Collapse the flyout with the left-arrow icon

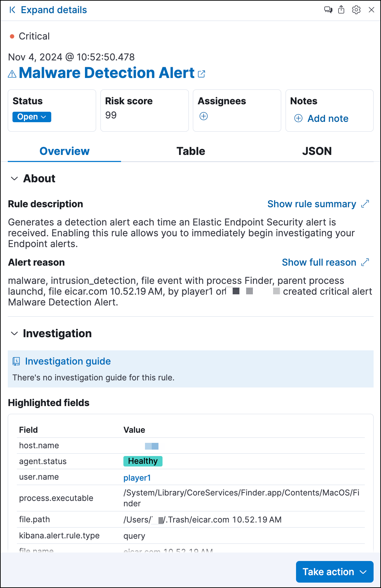coord(12,10)
